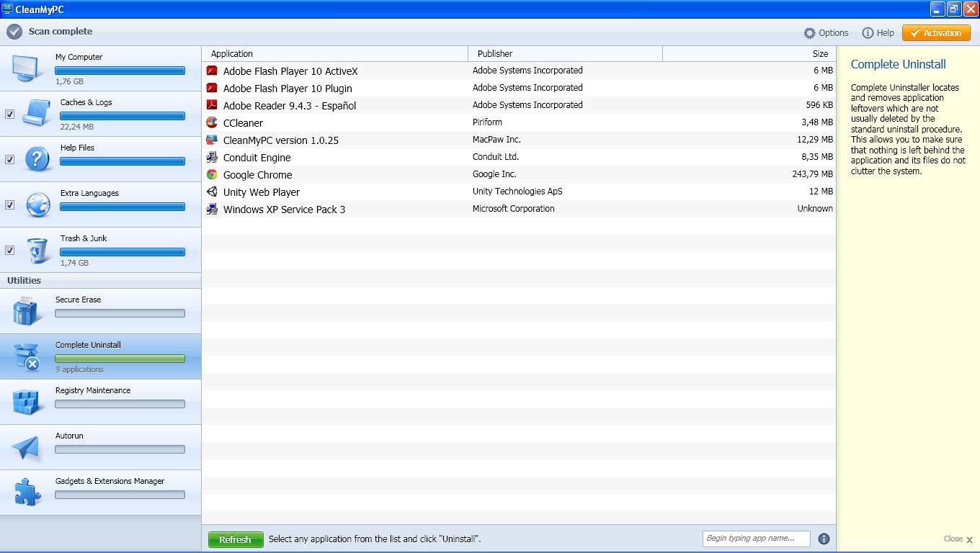Click the Complete Uninstall box icon
Image resolution: width=980 pixels, height=553 pixels.
[x=27, y=356]
